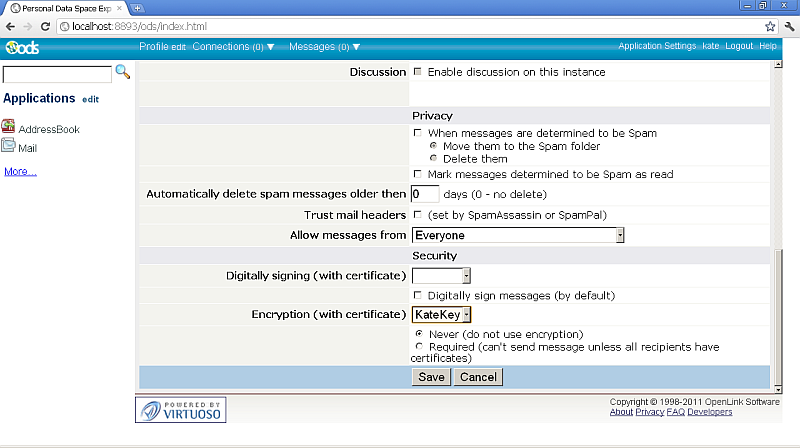
Task: Select Delete them spam option
Action: [x=433, y=158]
